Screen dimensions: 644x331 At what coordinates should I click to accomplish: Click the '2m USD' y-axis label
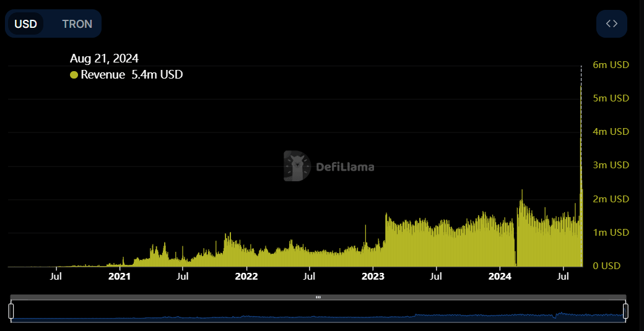611,199
